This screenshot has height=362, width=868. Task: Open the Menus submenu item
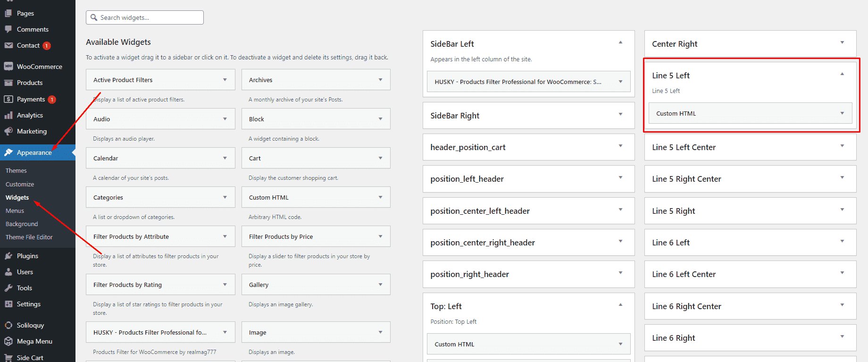click(x=15, y=211)
